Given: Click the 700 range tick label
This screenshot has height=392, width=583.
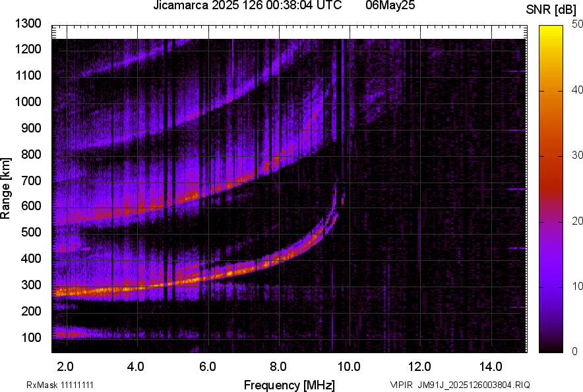Looking at the screenshot, I should point(30,181).
